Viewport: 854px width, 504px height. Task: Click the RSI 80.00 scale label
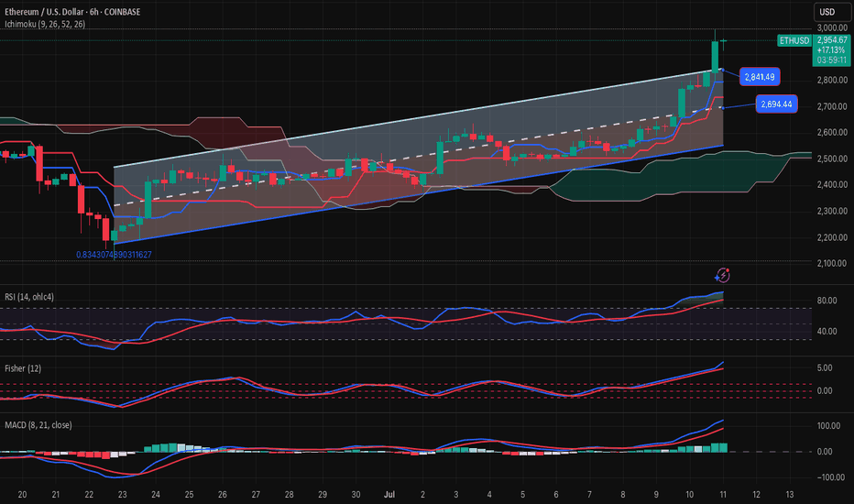827,301
